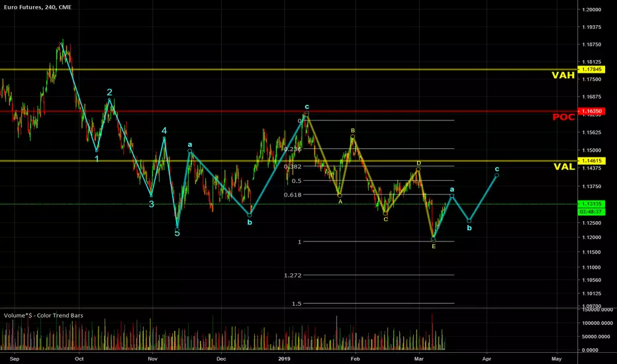617x364 pixels.
Task: Select the 0.382 Fibonacci level label
Action: point(293,167)
